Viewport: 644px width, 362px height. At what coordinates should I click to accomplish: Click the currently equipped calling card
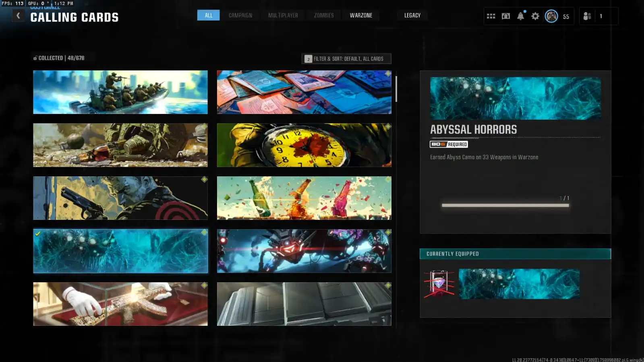tap(519, 284)
